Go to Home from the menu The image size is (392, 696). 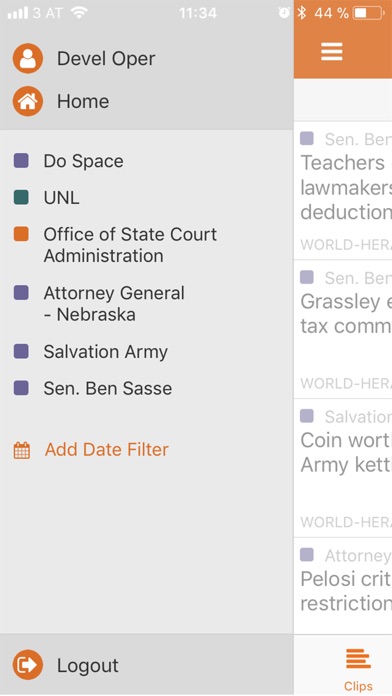83,102
